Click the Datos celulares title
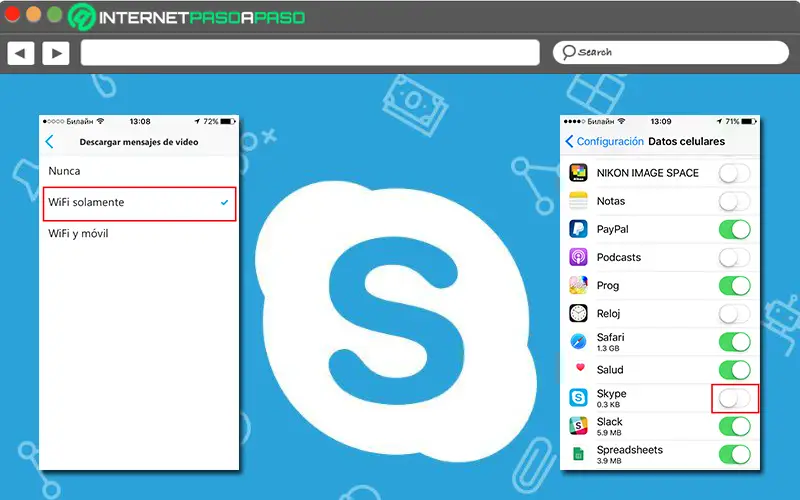This screenshot has height=500, width=800. [x=686, y=141]
